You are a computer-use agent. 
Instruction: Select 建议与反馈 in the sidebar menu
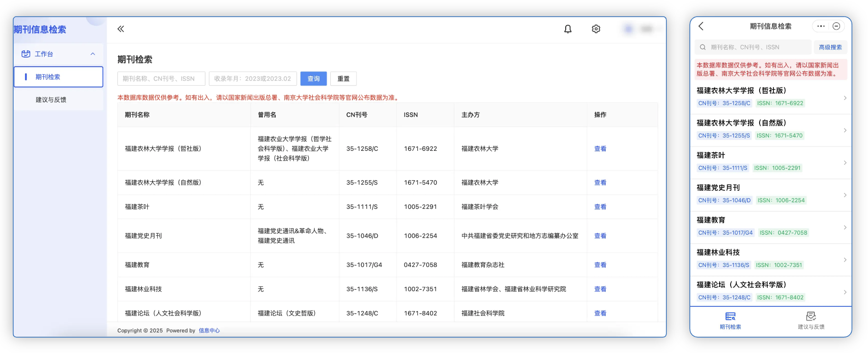point(51,100)
